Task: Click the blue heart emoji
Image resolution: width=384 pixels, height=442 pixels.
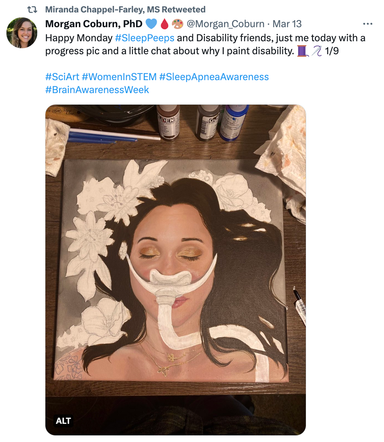Action: click(x=151, y=24)
